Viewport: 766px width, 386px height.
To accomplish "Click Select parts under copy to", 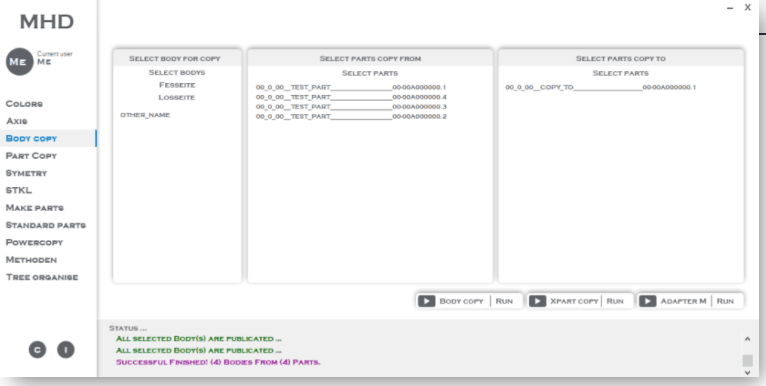I will point(620,73).
